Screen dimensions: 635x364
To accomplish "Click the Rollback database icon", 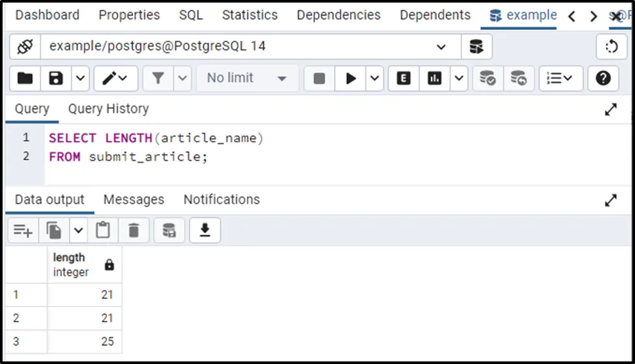I will pyautogui.click(x=519, y=78).
